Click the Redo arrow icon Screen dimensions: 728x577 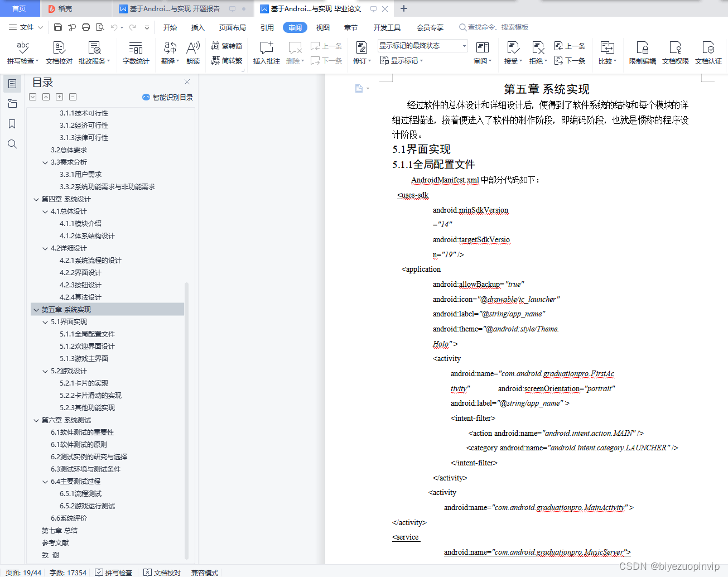132,27
